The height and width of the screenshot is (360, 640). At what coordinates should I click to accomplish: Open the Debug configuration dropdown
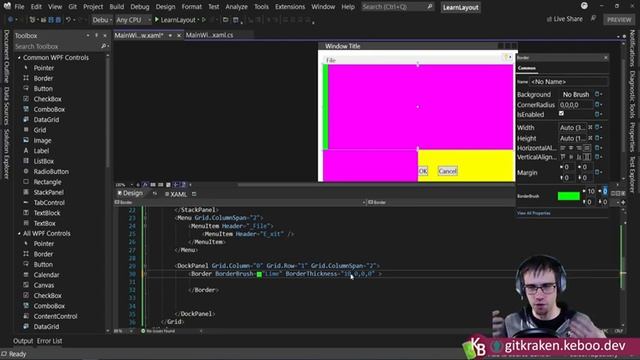(x=102, y=20)
